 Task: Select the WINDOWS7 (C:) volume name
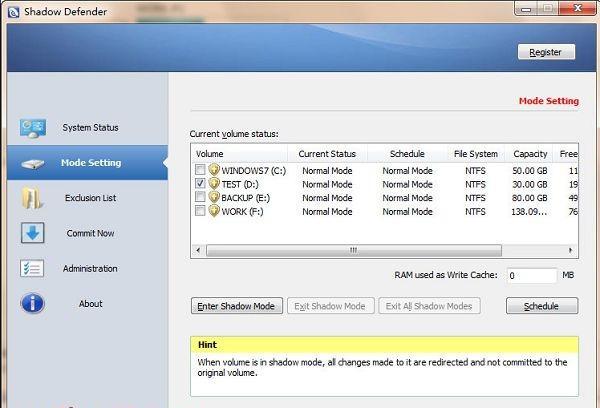click(253, 171)
